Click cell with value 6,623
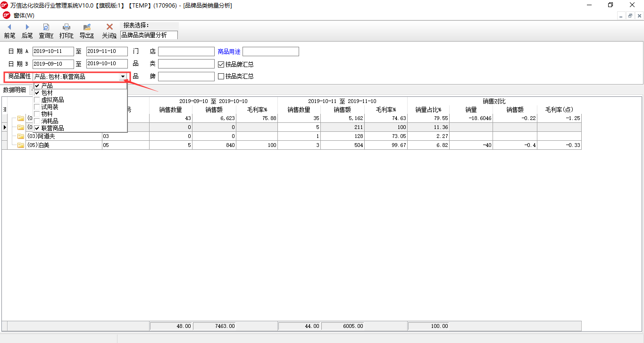The height and width of the screenshot is (343, 644). tap(214, 119)
